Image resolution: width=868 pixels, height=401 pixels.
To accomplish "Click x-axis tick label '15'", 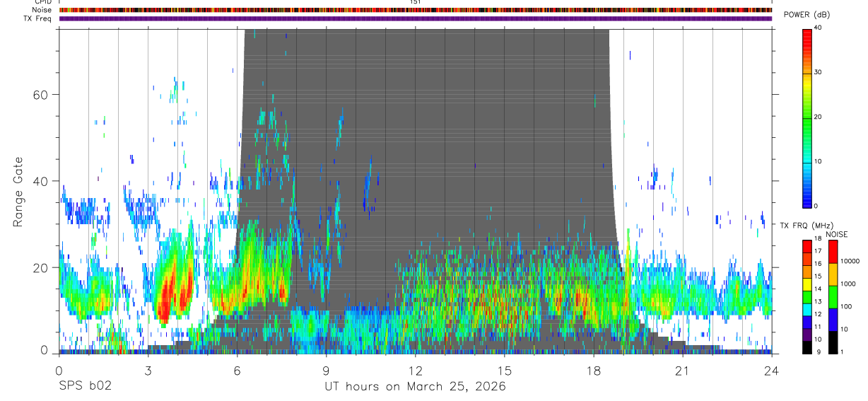I will [x=505, y=370].
